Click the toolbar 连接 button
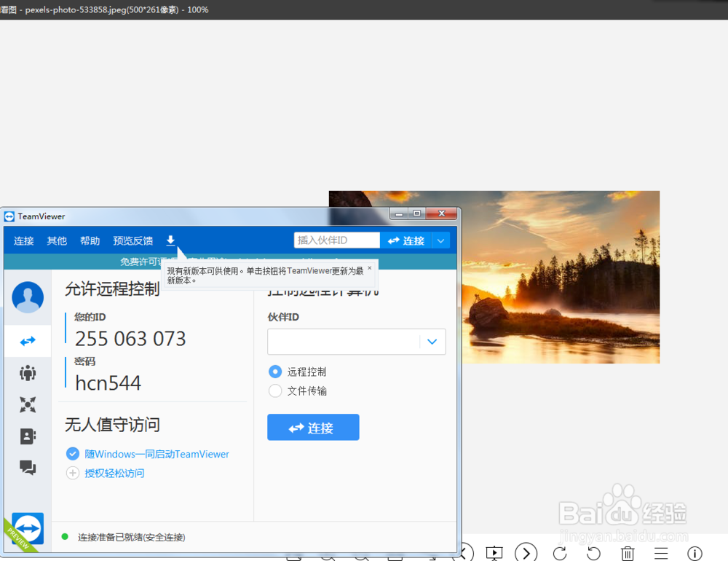728x561 pixels. (x=405, y=240)
